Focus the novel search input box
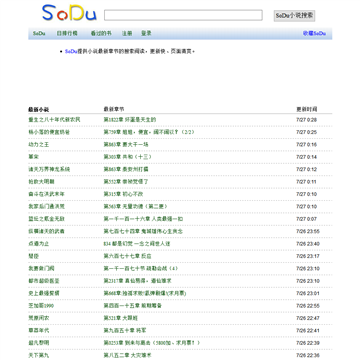360x360 pixels. (x=183, y=15)
